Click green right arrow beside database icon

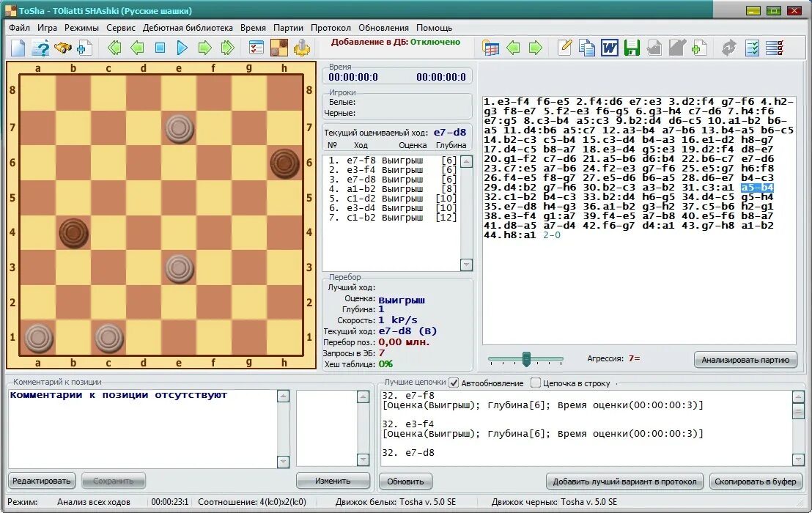[536, 48]
